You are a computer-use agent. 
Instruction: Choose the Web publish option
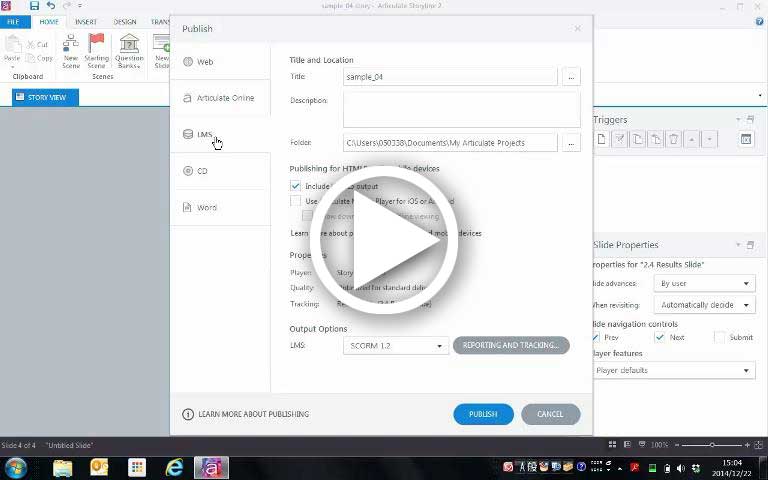coord(220,62)
